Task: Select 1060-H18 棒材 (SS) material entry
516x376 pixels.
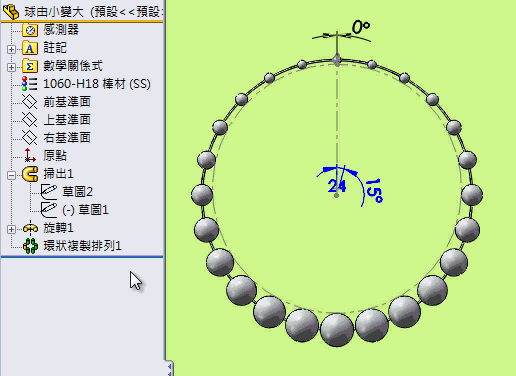Action: pos(97,84)
